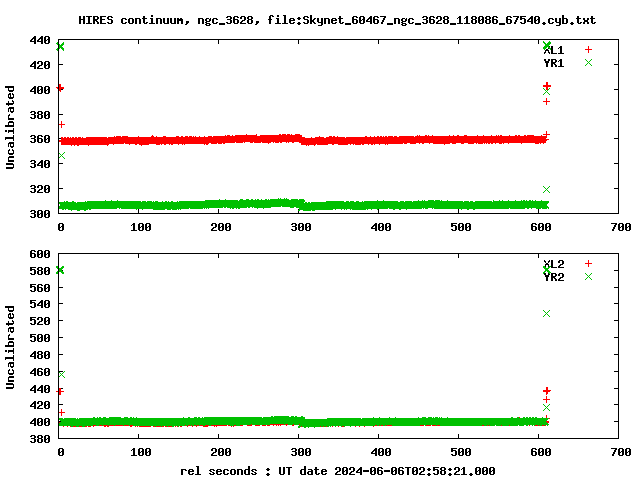Select the top plot's Uncalibrated axis label
This screenshot has width=640, height=480.
(10, 127)
